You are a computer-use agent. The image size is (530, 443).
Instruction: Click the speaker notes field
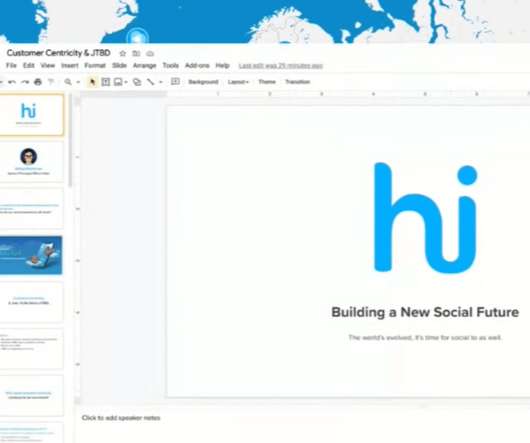[121, 418]
